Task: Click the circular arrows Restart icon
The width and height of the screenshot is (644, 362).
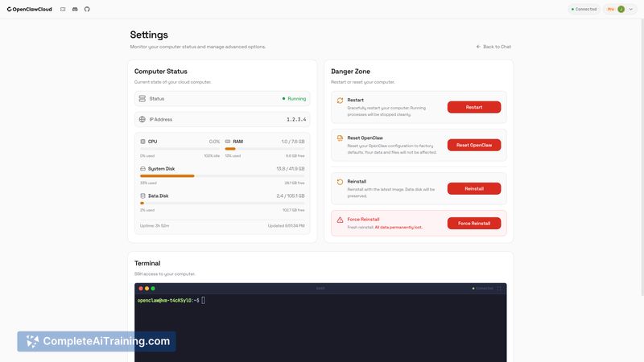Action: point(340,101)
